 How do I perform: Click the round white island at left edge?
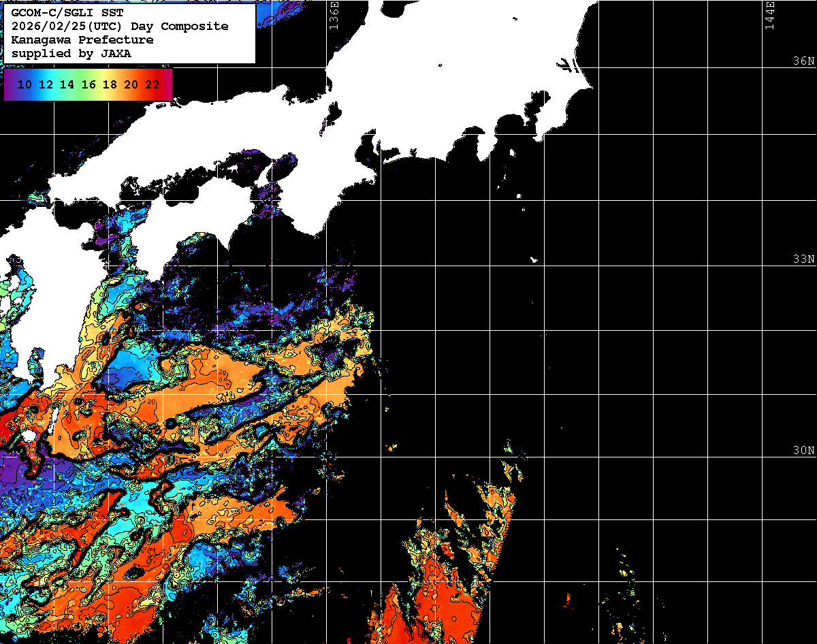click(x=28, y=436)
